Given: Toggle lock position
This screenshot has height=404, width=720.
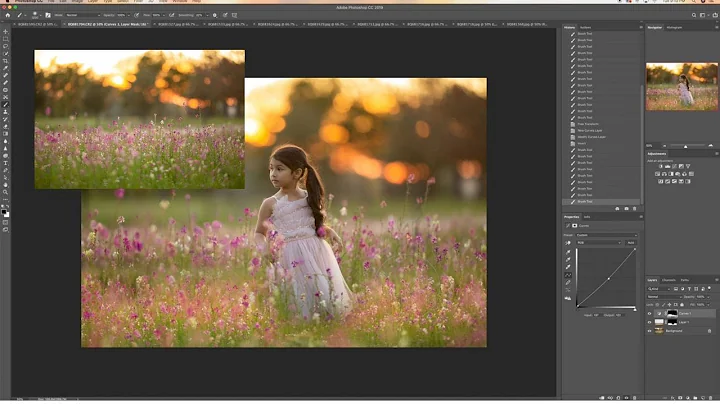Looking at the screenshot, I should click(x=669, y=305).
